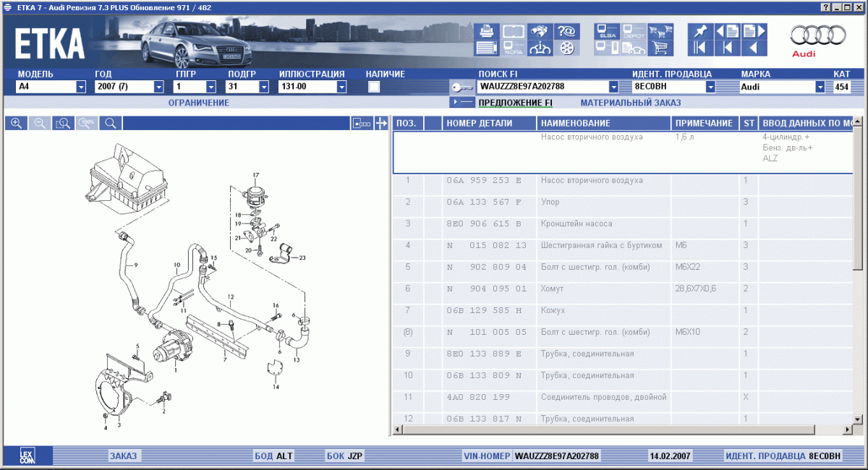Open the ELSA workshop link icon

606,31
